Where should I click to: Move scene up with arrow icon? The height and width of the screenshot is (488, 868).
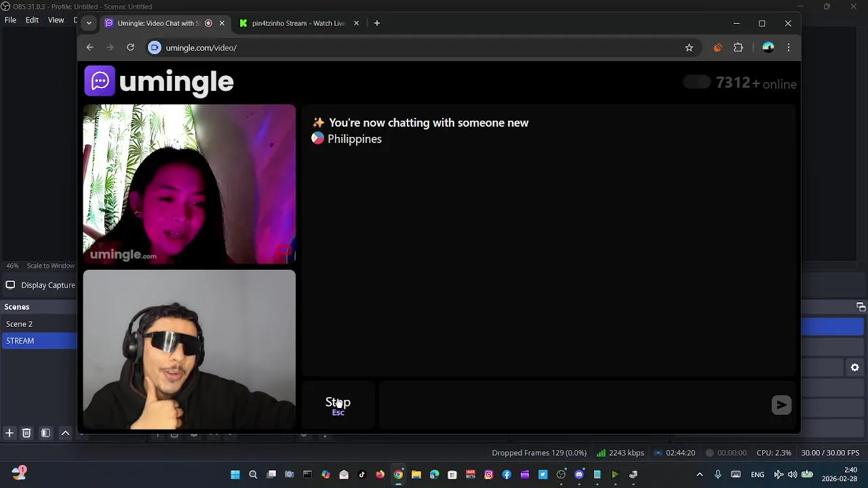65,433
